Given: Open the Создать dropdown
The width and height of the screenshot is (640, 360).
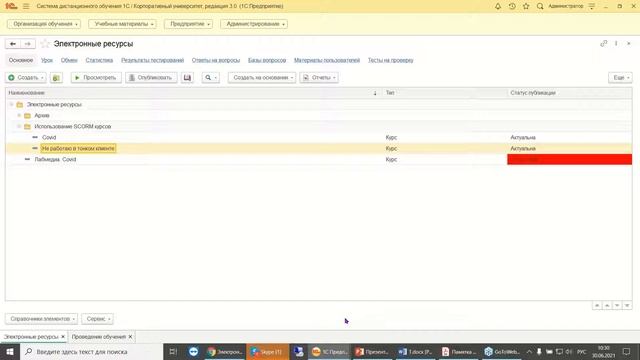Looking at the screenshot, I should 26,78.
